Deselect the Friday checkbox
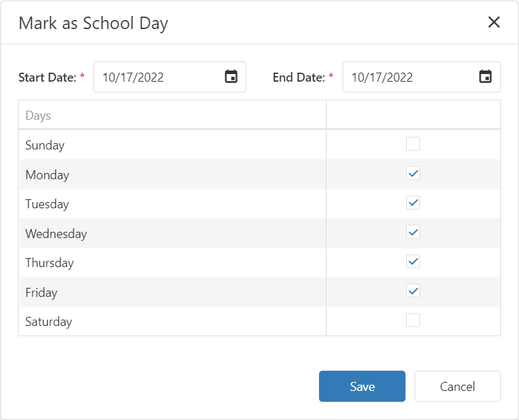The width and height of the screenshot is (519, 420). pos(413,291)
